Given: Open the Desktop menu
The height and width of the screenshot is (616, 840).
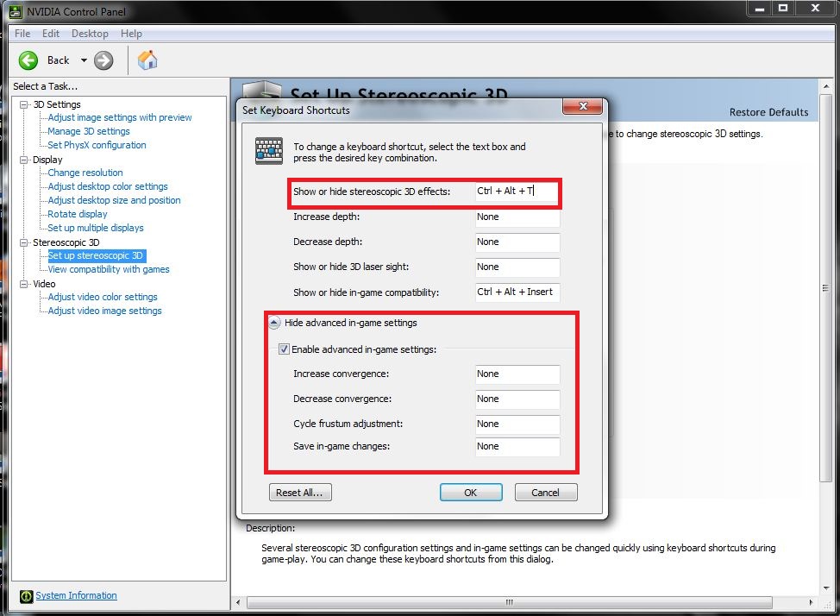Looking at the screenshot, I should click(x=90, y=34).
